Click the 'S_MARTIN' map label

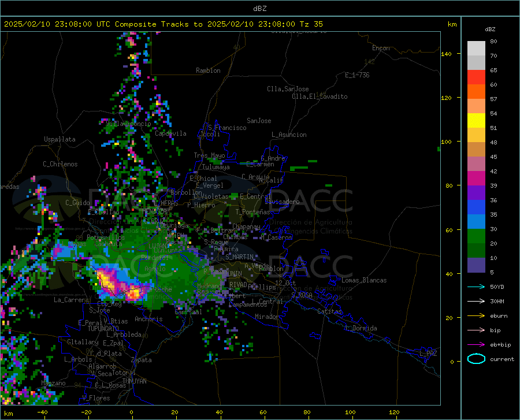click(239, 257)
